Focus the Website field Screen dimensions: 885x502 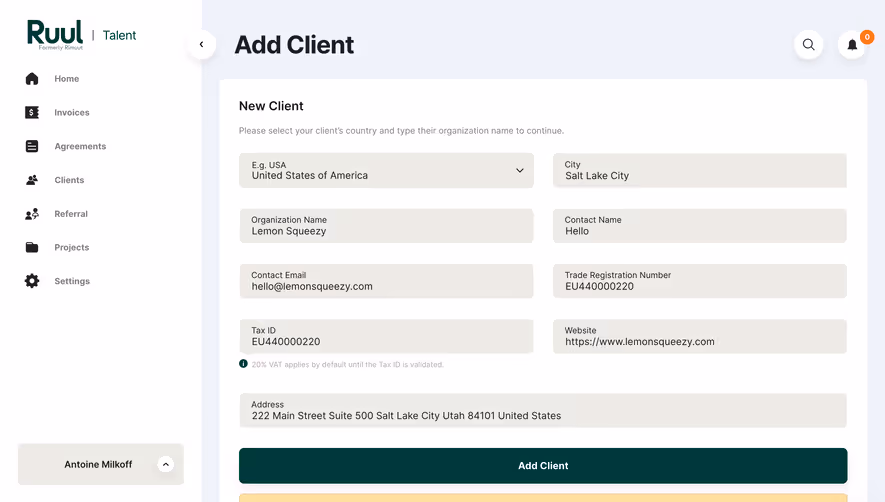coord(700,337)
